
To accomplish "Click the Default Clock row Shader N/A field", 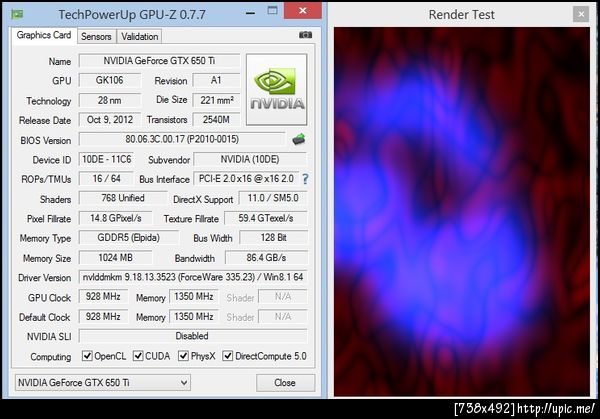I will coord(283,316).
